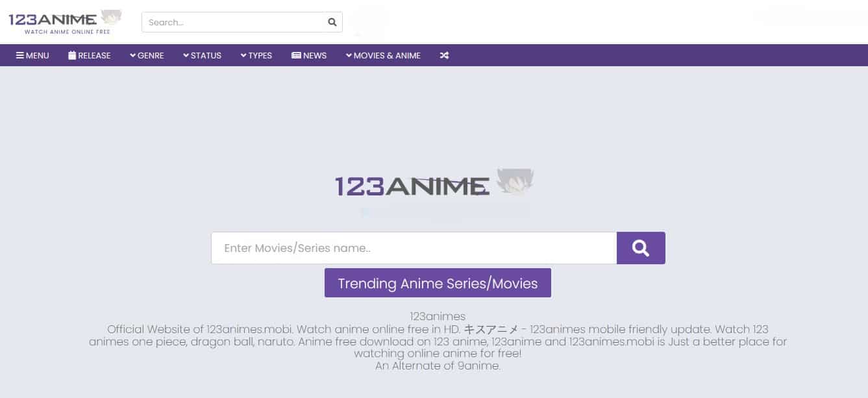Expand the TYPES dropdown
Viewport: 868px width, 398px height.
256,55
